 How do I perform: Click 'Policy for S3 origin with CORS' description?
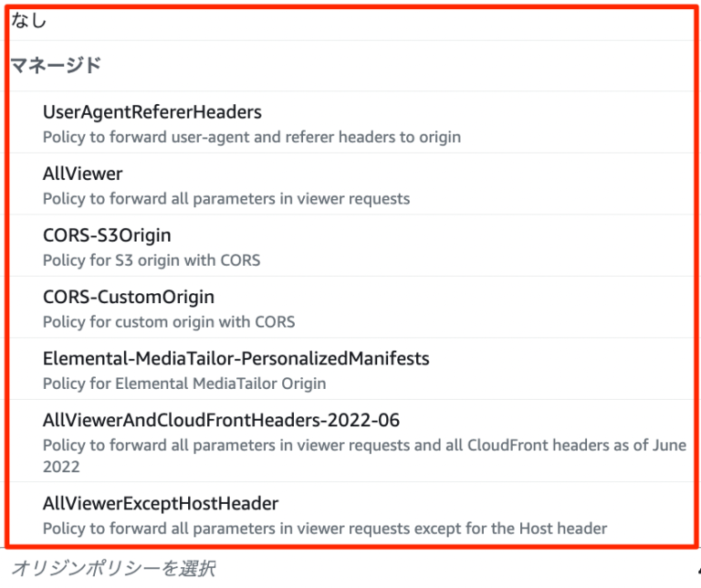click(152, 260)
